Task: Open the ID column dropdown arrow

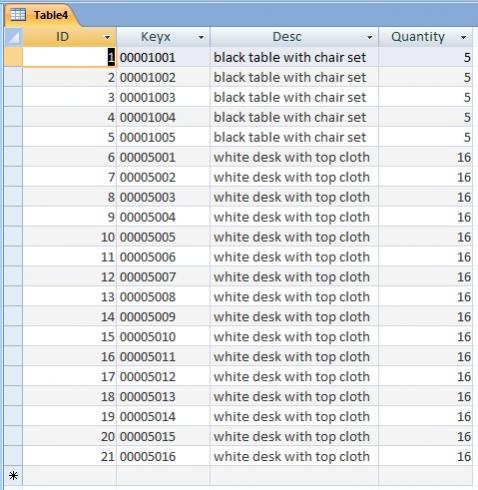Action: (x=107, y=37)
